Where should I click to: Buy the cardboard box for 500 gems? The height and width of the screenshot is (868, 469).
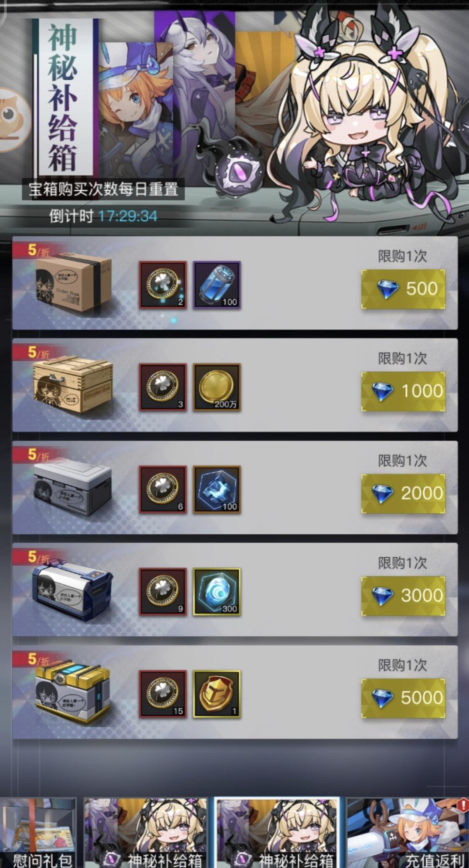(403, 289)
